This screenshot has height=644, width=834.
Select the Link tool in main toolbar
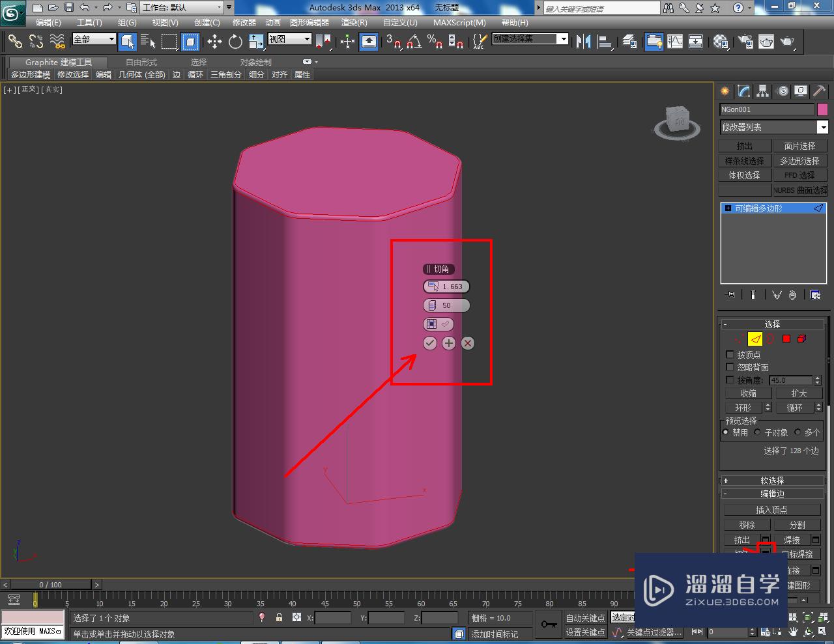click(14, 42)
